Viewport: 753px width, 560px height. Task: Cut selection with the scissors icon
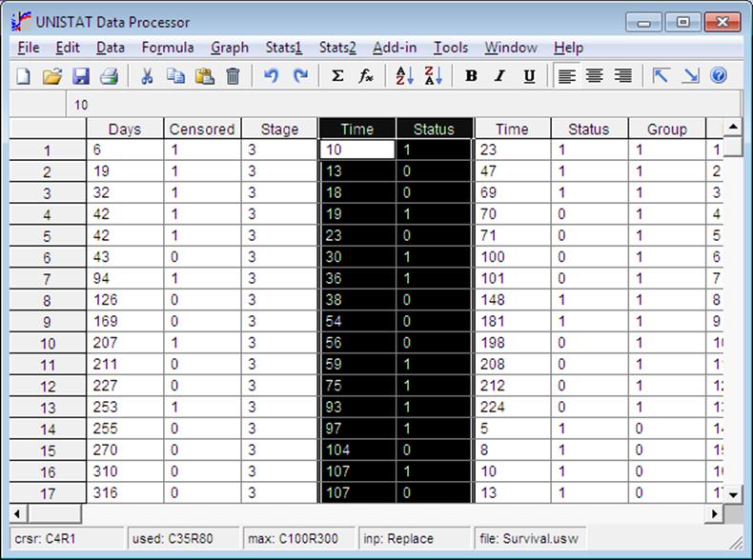(x=147, y=76)
